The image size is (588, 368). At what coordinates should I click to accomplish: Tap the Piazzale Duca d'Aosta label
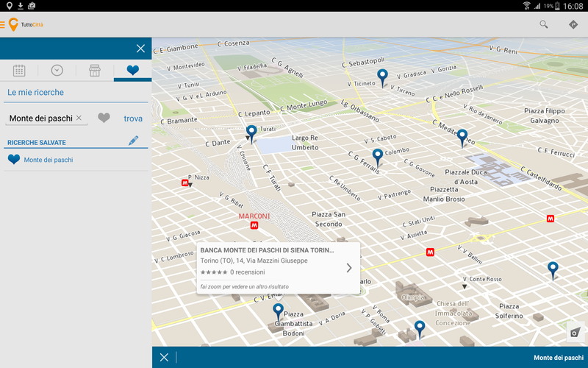tap(466, 177)
